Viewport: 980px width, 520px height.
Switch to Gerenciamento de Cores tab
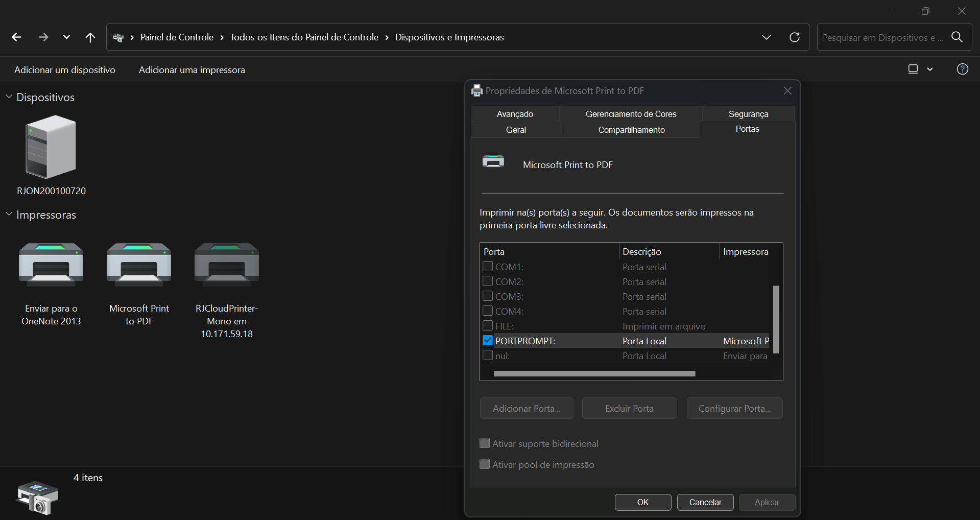[x=631, y=114]
